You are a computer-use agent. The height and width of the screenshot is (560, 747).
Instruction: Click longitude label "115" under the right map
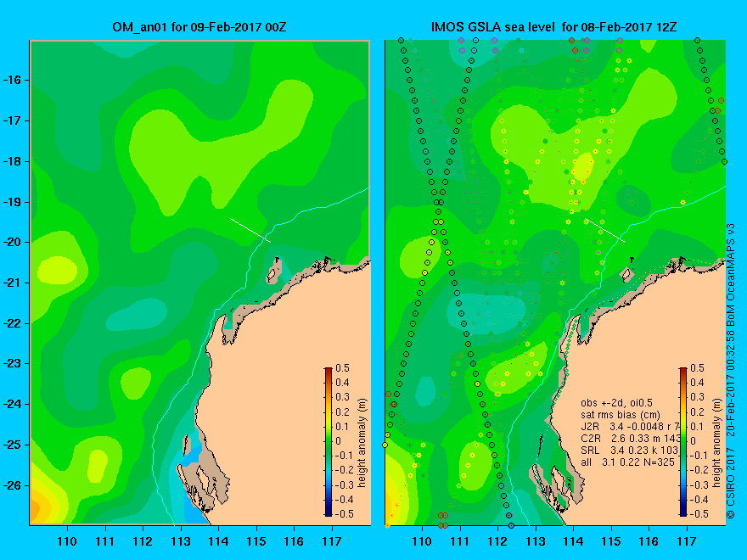(611, 541)
